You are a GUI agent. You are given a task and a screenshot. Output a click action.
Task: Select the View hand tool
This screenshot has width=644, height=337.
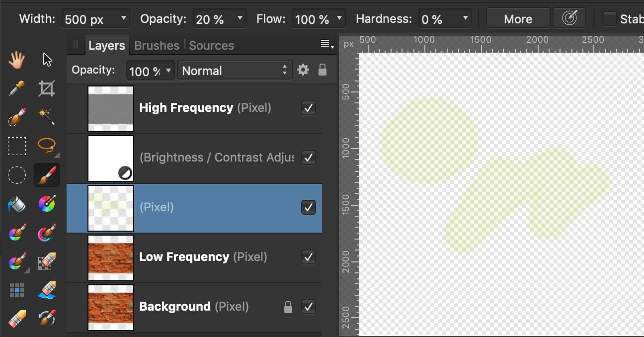pos(16,59)
